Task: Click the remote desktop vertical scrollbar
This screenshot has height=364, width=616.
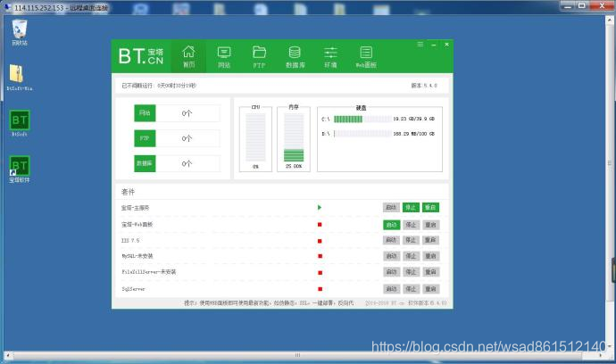Action: 610,162
